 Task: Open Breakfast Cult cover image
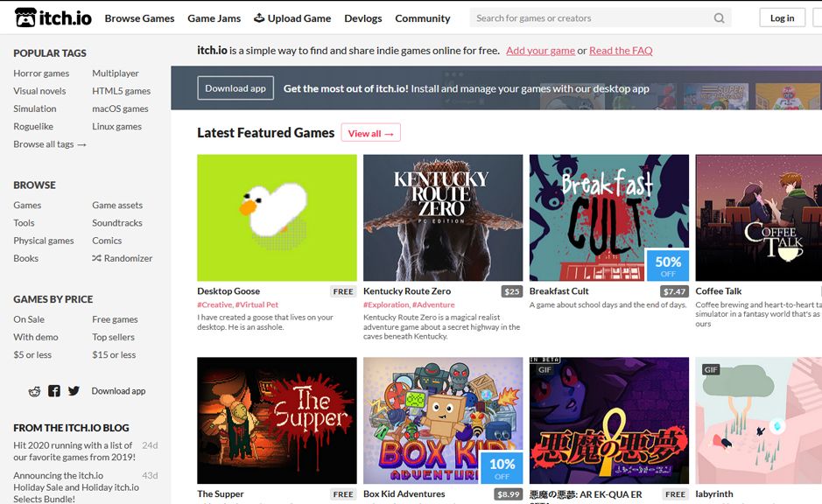(609, 217)
